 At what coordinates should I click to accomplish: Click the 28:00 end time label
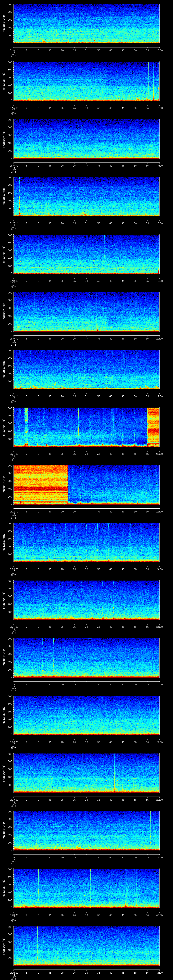159,800
